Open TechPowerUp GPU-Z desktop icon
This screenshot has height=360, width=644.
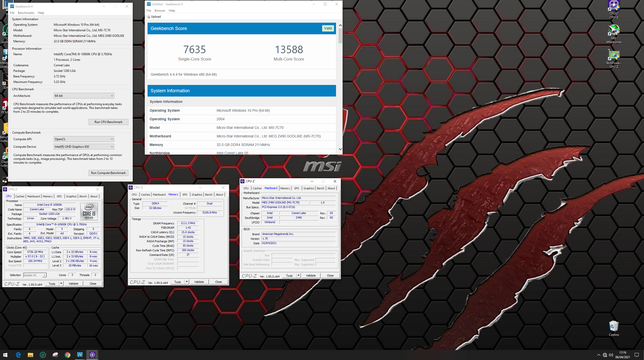pyautogui.click(x=613, y=59)
